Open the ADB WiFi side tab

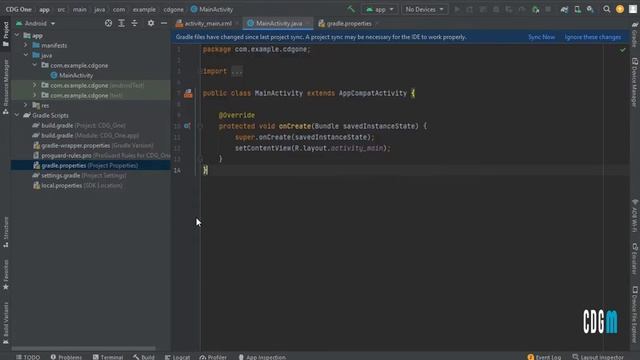[x=635, y=216]
